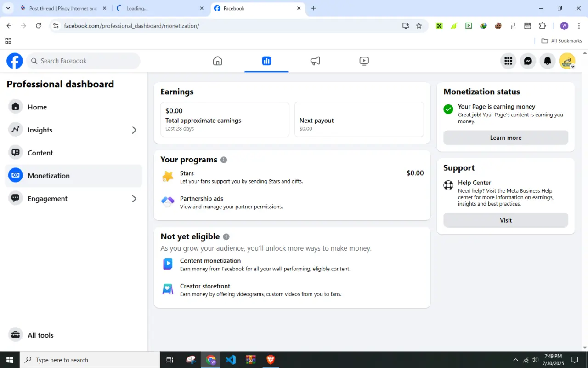Click the Visit Help Center button
This screenshot has width=588, height=368.
[x=506, y=220]
